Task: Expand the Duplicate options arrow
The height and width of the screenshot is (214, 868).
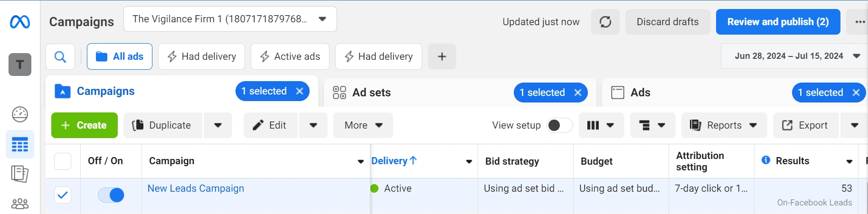Action: 218,125
